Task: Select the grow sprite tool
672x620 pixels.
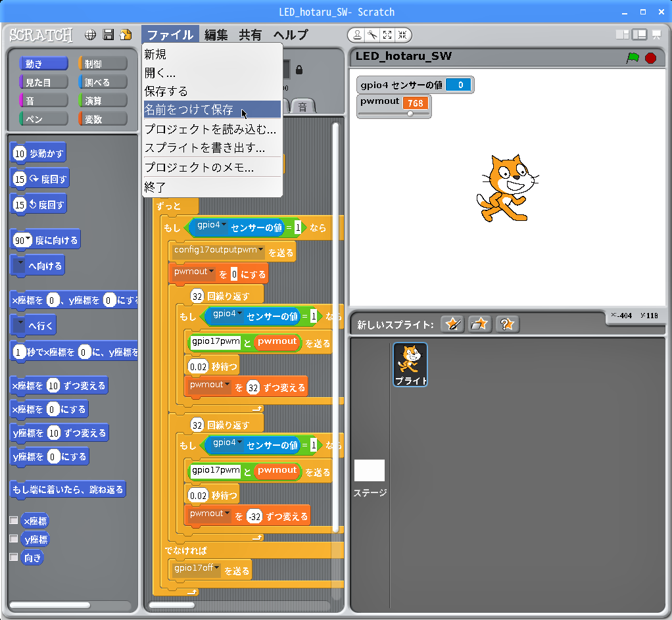Action: point(387,35)
